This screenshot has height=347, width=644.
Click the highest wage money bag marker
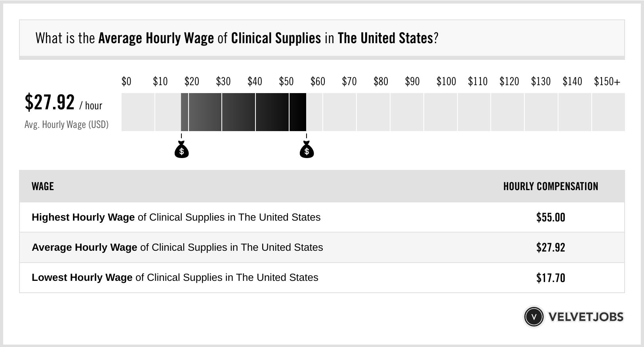tap(307, 150)
